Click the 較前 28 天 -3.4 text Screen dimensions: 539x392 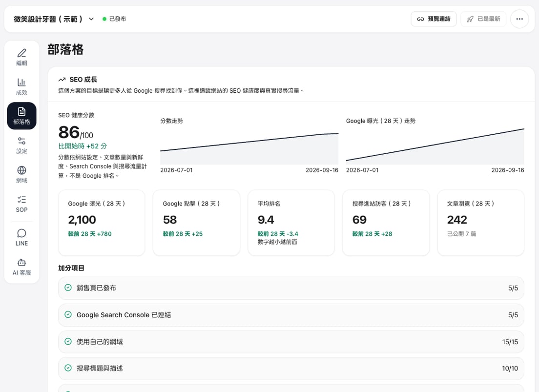[x=278, y=234]
